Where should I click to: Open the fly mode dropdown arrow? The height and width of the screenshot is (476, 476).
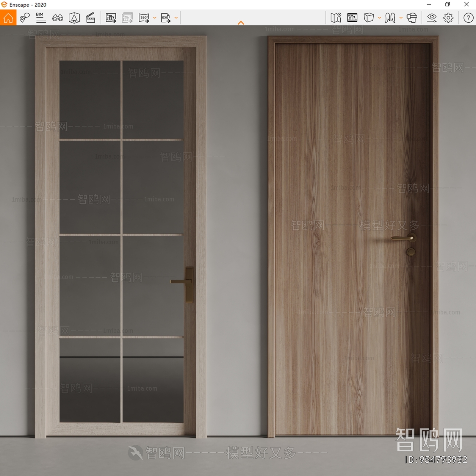click(x=401, y=18)
